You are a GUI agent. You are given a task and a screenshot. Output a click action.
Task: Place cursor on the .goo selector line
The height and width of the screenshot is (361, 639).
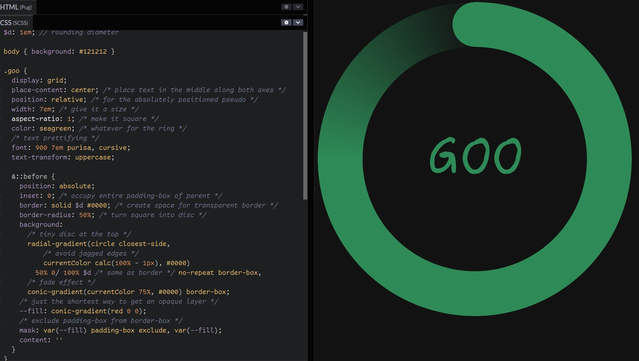pyautogui.click(x=15, y=70)
